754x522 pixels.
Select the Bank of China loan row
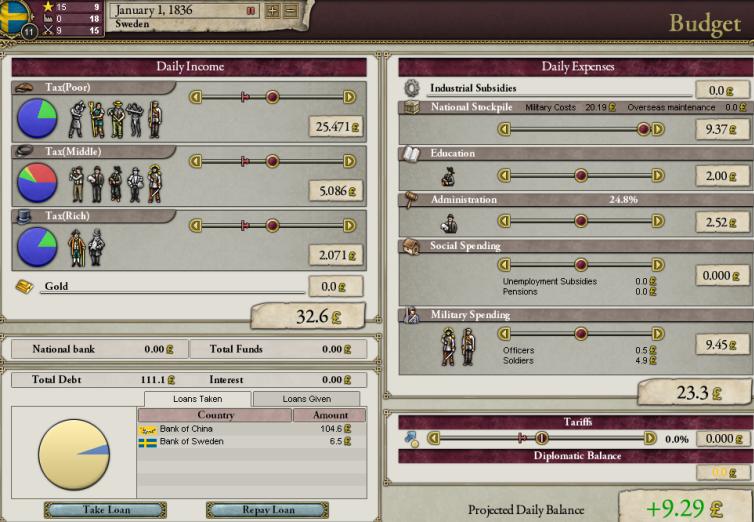(251, 429)
